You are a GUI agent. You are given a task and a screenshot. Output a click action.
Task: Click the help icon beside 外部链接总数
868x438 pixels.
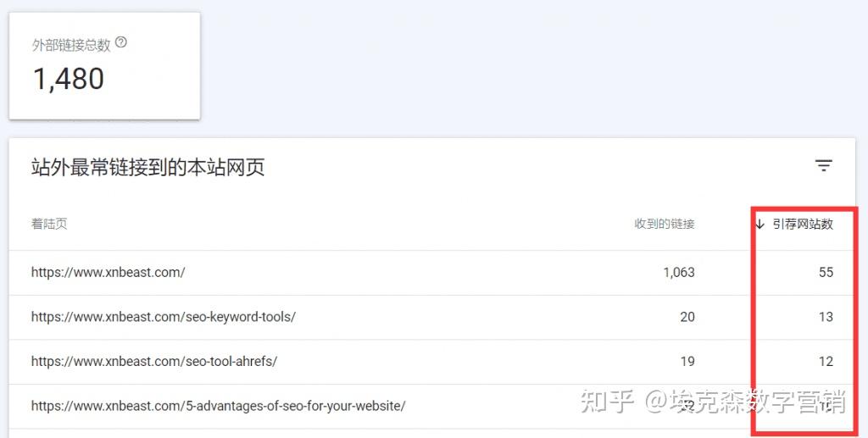point(121,42)
